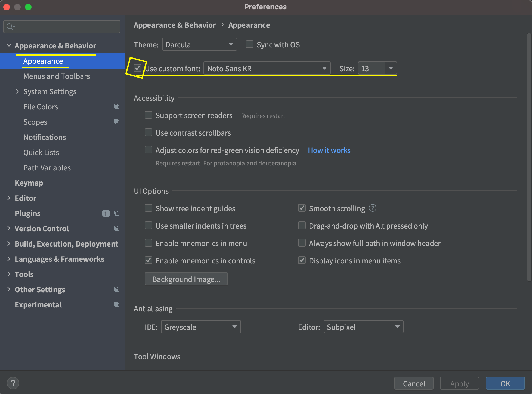Open the Theme dropdown showing Darcula
The height and width of the screenshot is (394, 532).
(x=199, y=44)
